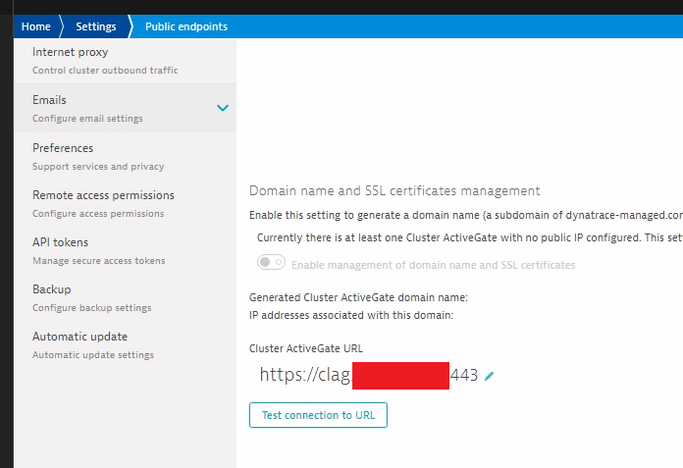
Task: Go to API tokens settings
Action: pyautogui.click(x=60, y=242)
